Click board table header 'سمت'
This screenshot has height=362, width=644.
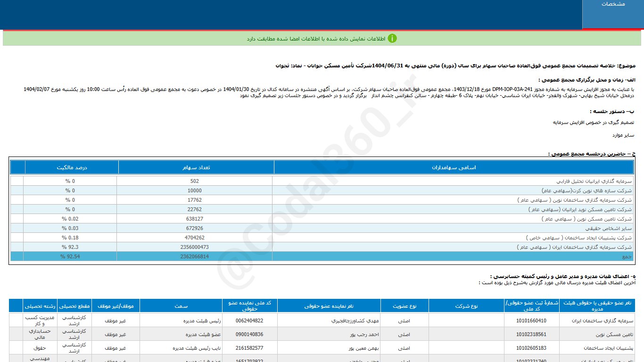pos(181,306)
